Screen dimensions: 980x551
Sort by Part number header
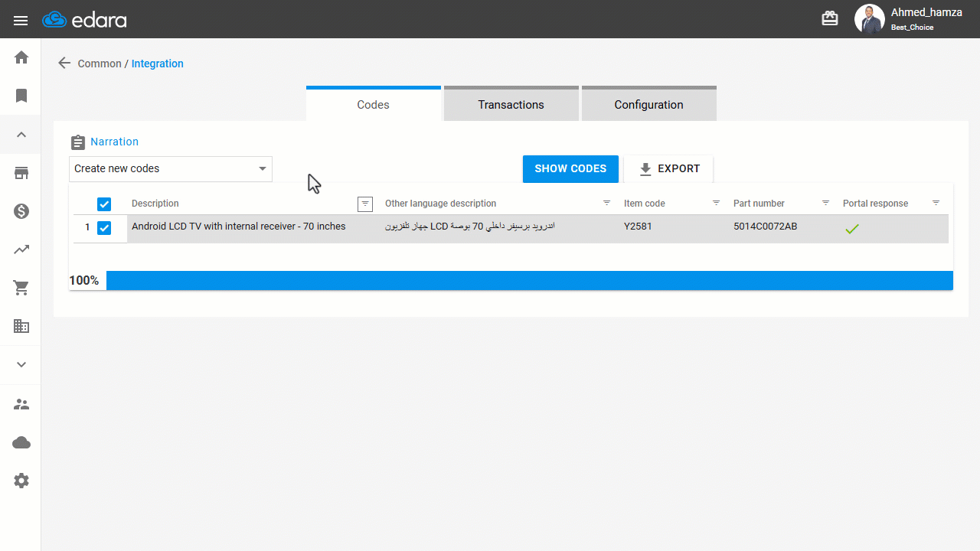click(x=759, y=204)
